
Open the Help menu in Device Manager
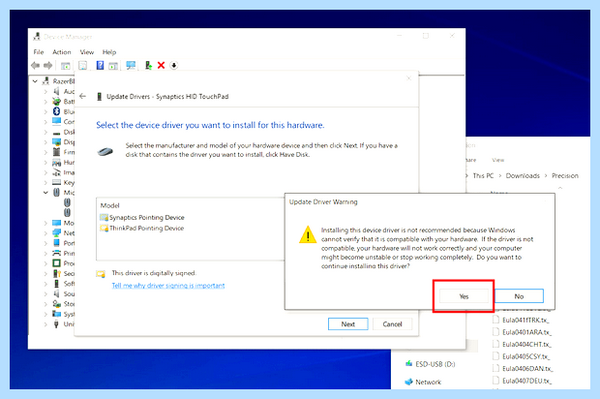click(109, 52)
